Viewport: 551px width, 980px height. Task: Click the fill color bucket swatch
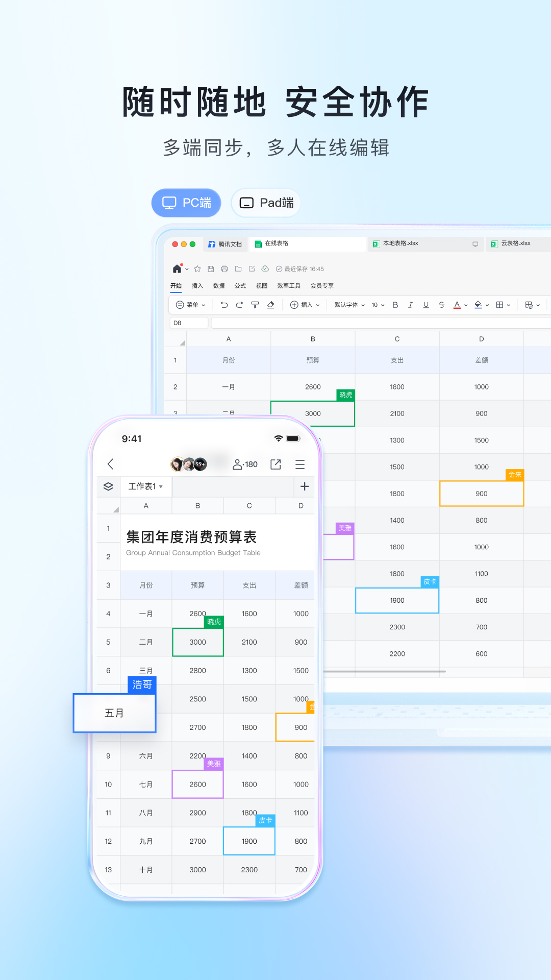478,305
